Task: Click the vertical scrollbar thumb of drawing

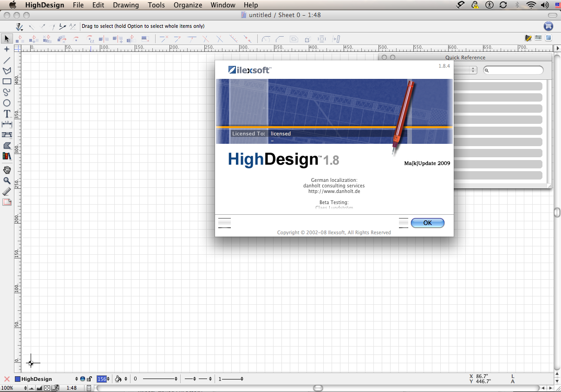Action: [x=557, y=212]
